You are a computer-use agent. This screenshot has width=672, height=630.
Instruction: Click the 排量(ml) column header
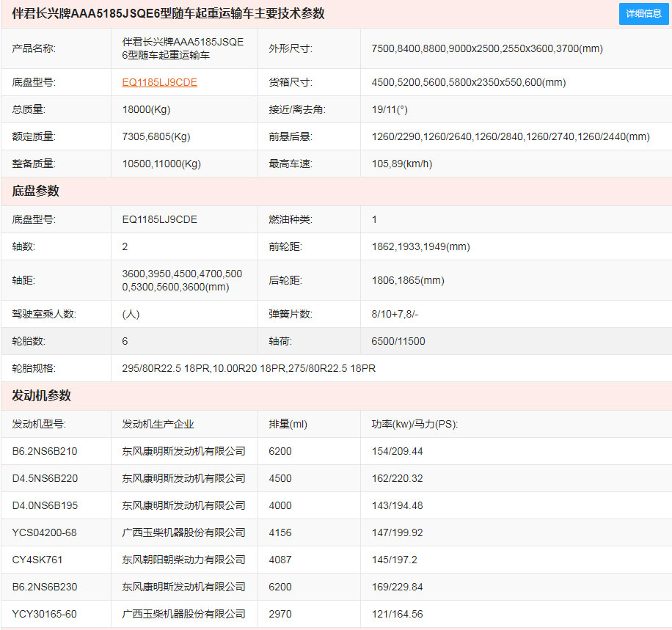point(288,424)
